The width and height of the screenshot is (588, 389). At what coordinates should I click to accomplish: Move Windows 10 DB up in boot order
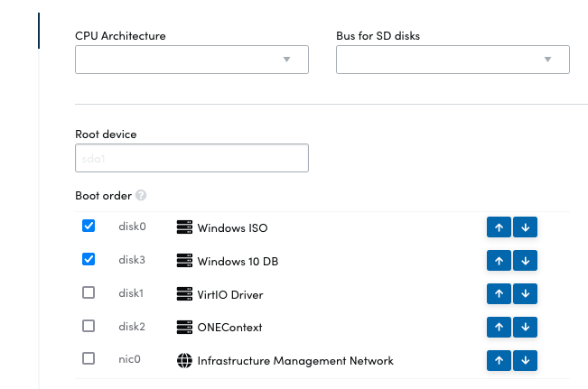[499, 261]
